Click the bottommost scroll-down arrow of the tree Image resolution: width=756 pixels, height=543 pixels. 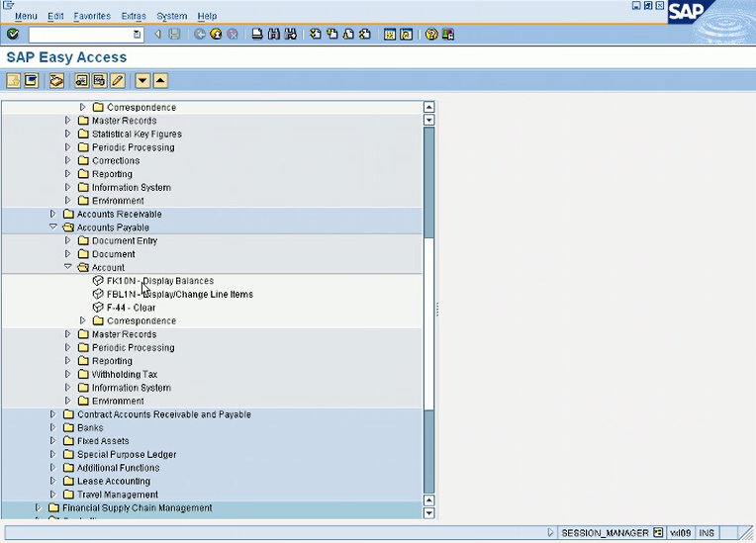click(428, 513)
